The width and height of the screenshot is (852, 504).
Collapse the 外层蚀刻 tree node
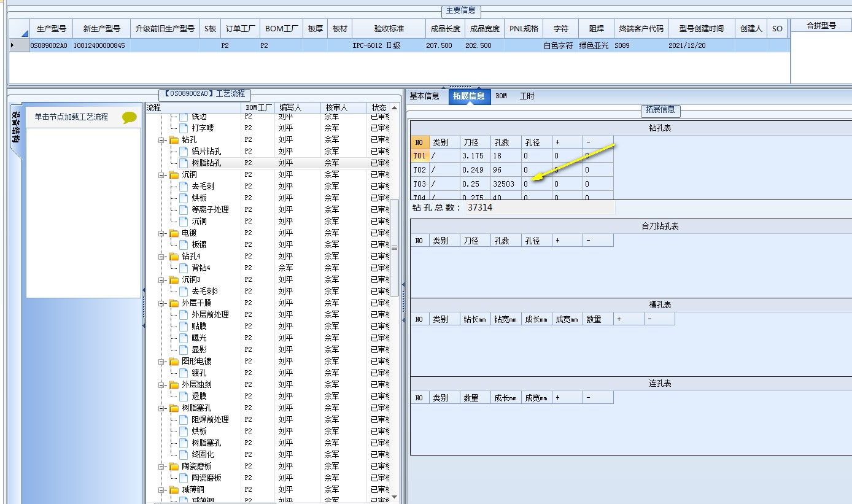[162, 385]
